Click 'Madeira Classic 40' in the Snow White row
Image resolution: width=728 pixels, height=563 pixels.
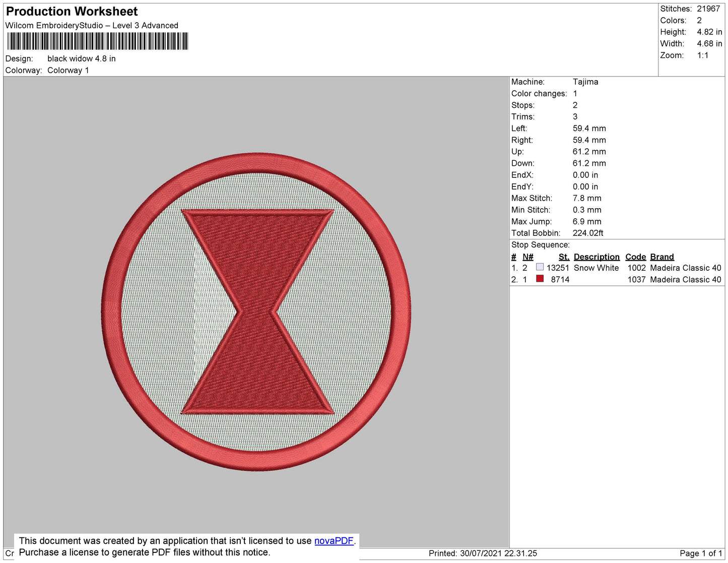[686, 268]
